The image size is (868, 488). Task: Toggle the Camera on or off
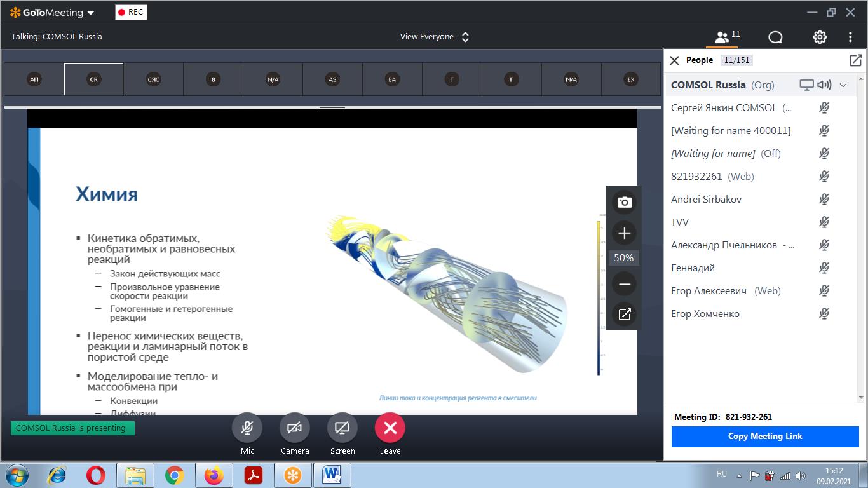click(294, 428)
